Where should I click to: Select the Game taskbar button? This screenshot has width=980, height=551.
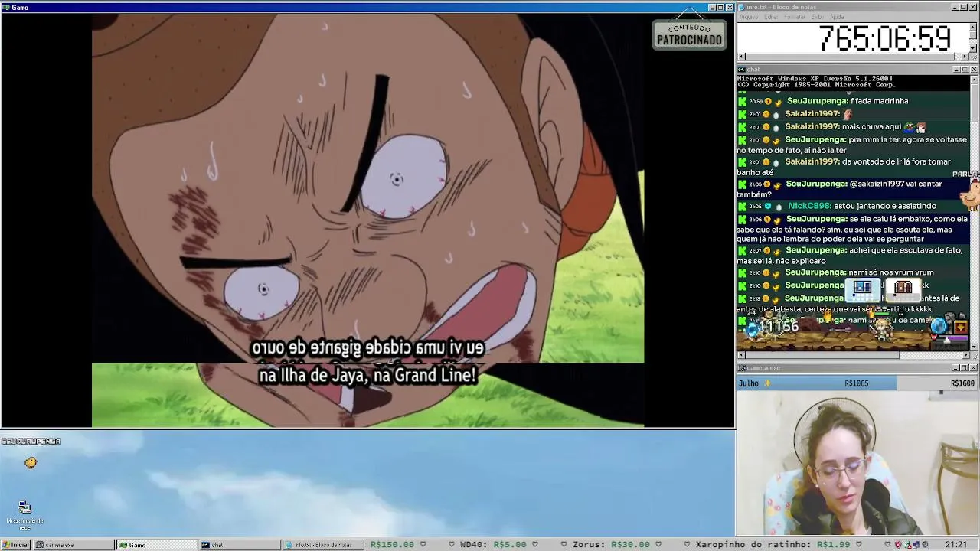pos(157,545)
